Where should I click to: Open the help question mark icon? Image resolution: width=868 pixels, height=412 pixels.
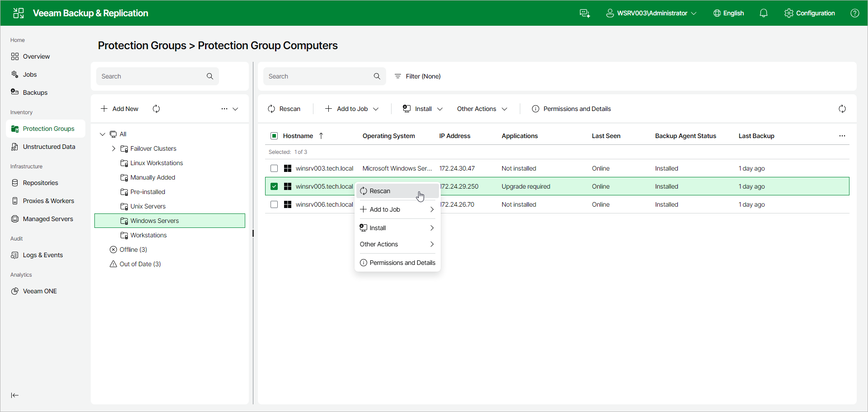click(855, 13)
